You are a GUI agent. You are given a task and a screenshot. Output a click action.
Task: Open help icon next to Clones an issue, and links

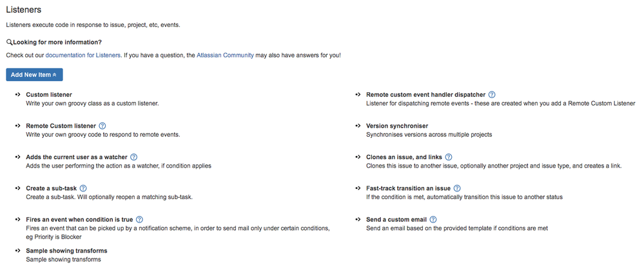coord(449,157)
